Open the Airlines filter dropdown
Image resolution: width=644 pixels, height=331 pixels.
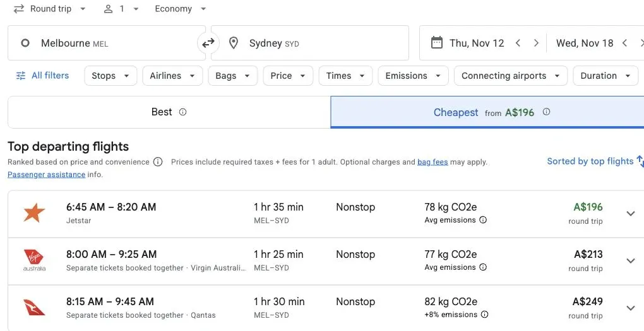pos(172,76)
